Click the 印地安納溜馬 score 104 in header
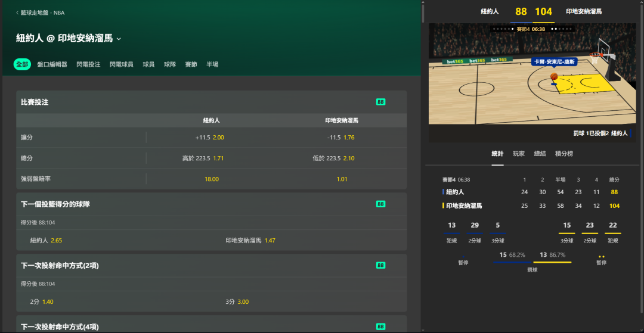The width and height of the screenshot is (644, 333). pos(544,11)
